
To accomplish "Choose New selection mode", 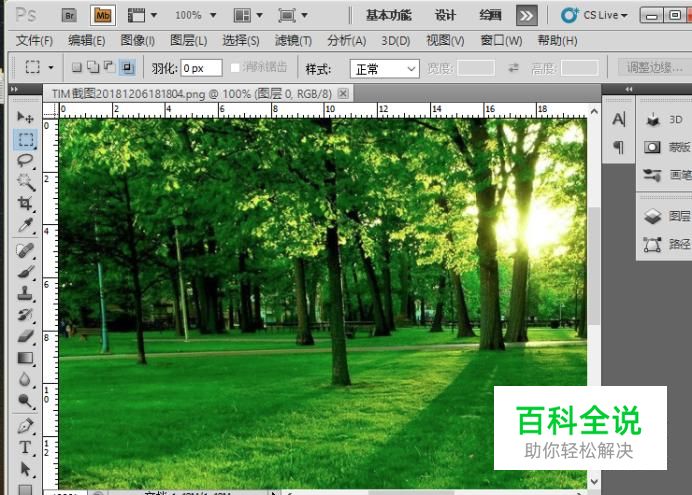I will [77, 67].
